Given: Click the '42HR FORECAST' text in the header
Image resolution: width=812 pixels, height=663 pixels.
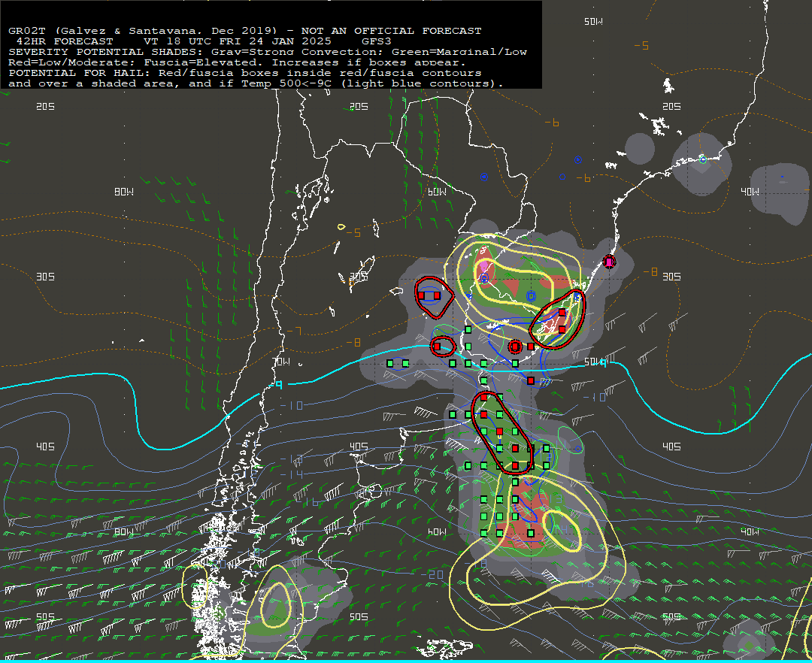Looking at the screenshot, I should (x=65, y=41).
